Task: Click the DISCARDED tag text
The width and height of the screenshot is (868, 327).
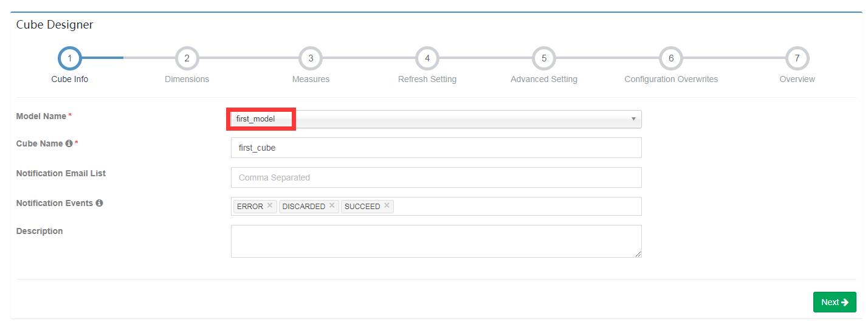Action: 304,207
